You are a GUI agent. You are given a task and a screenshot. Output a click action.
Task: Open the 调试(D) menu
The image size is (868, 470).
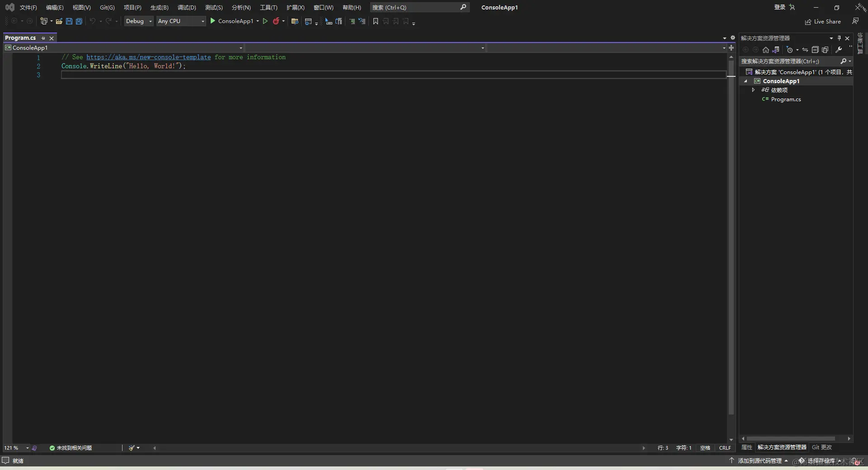click(x=187, y=7)
